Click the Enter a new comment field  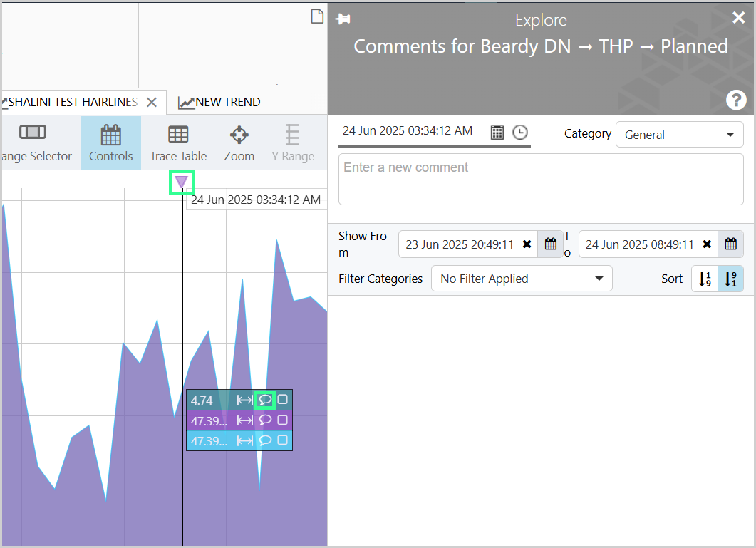click(541, 179)
